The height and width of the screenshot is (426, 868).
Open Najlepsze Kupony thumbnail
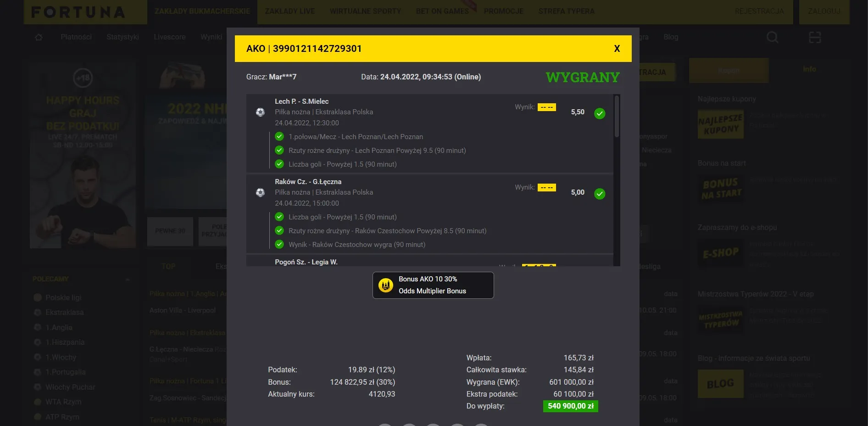[720, 124]
